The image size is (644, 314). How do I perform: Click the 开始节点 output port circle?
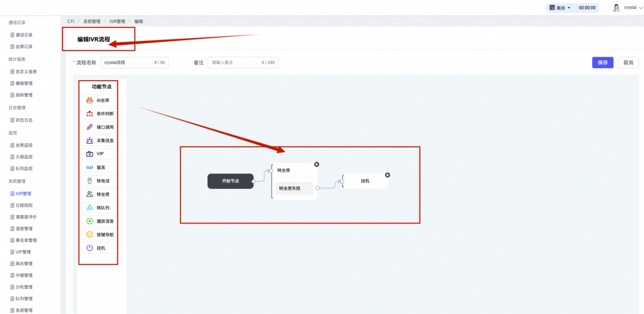(254, 181)
